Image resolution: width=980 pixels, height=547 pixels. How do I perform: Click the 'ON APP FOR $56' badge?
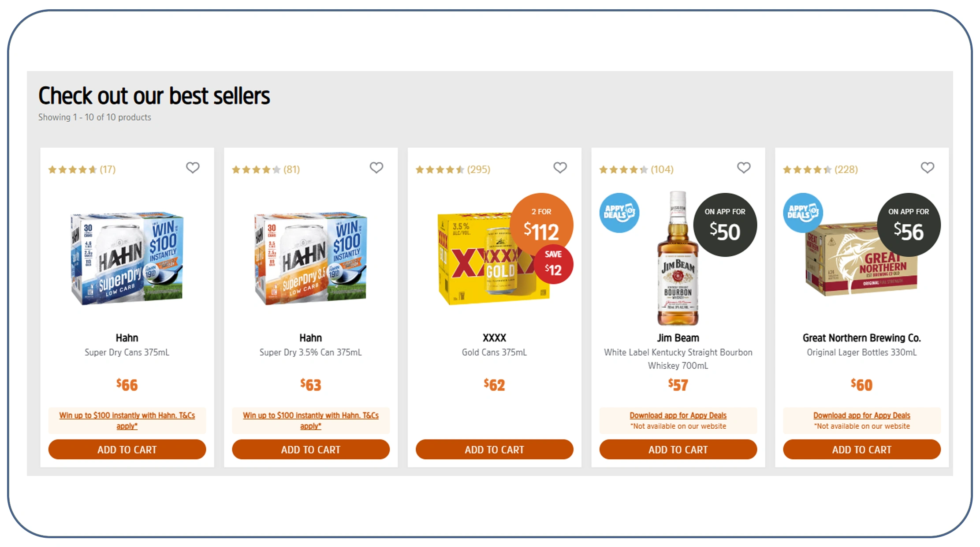coord(908,225)
